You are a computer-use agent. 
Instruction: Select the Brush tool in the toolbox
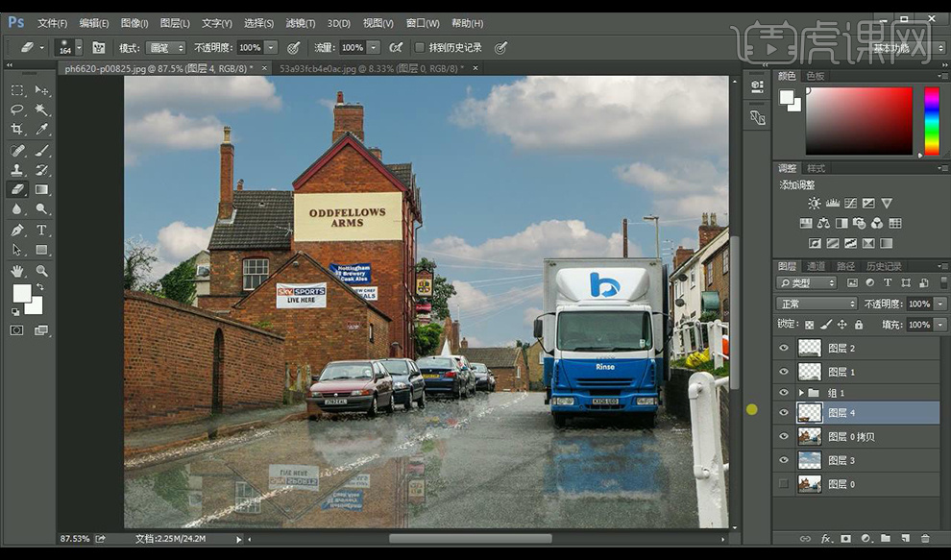click(x=41, y=150)
